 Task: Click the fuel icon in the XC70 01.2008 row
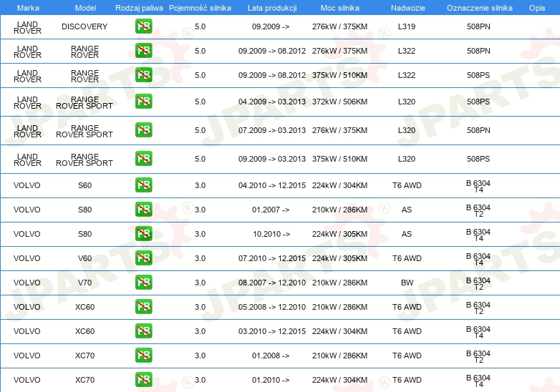tap(143, 356)
